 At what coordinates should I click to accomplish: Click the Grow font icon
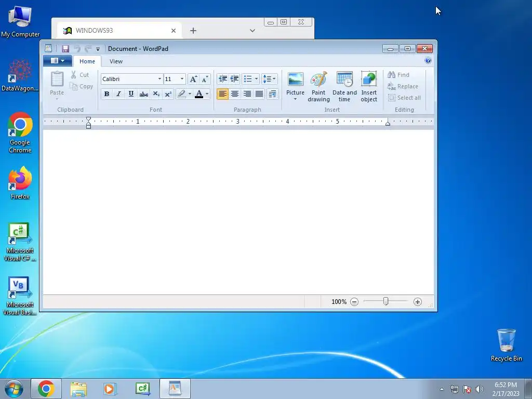coord(193,79)
